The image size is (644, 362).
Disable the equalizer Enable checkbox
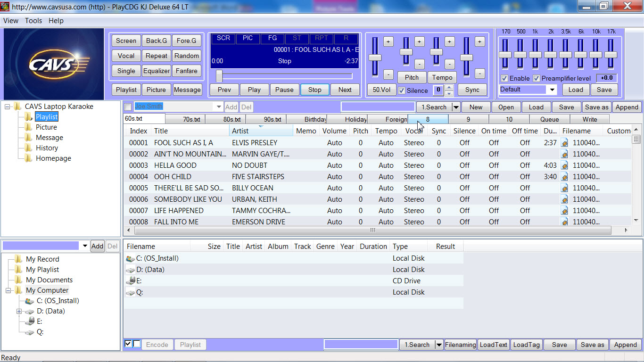point(504,78)
